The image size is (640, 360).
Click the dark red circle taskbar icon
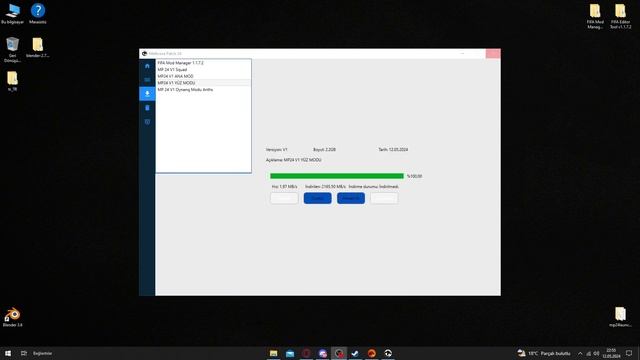306,353
